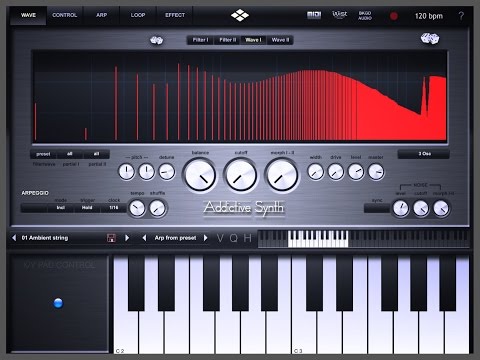The height and width of the screenshot is (360, 480).
Task: Click the oscillator level knob
Action: 356,172
